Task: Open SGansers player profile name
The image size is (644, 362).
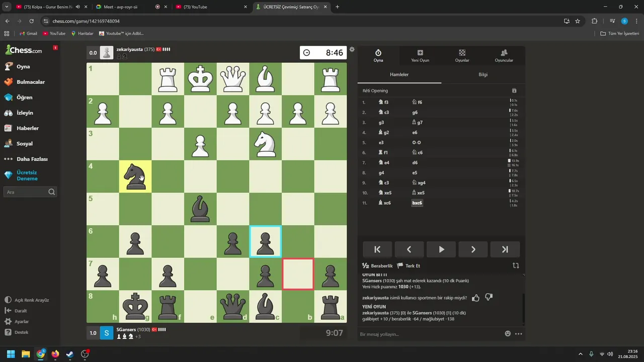Action: point(126,329)
